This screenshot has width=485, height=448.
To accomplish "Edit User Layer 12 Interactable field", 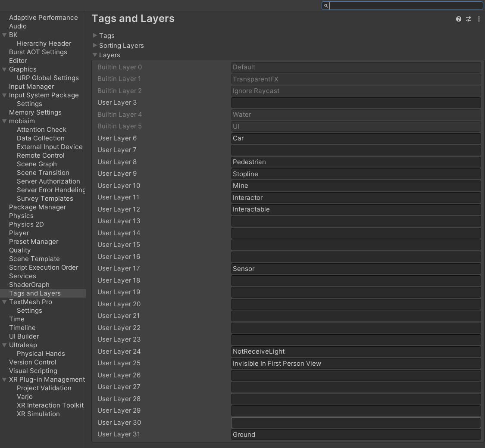I will point(356,209).
